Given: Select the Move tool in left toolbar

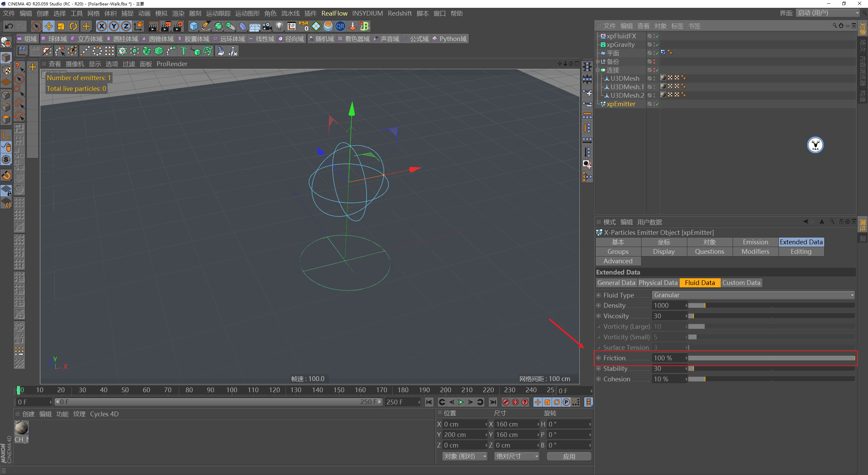Looking at the screenshot, I should coord(32,67).
